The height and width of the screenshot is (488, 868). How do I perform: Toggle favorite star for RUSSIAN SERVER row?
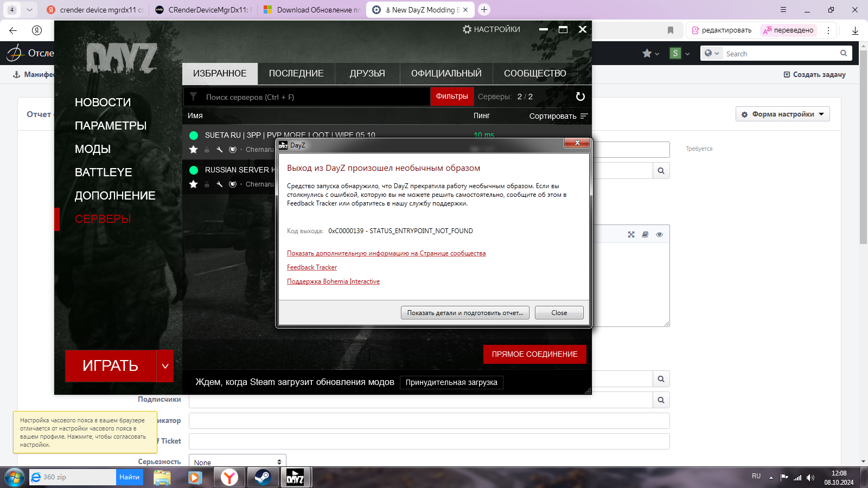(x=193, y=184)
